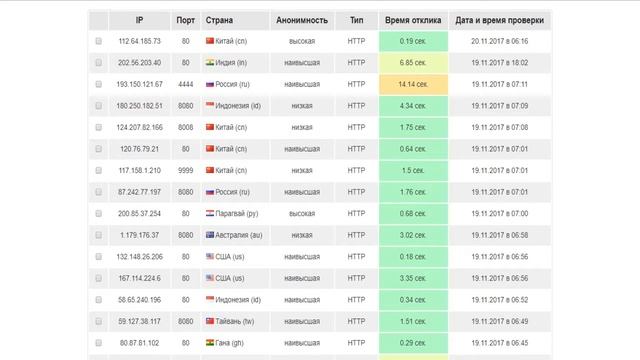Select checkbox beside 87.242.77.197
640x360 pixels.
tap(98, 192)
